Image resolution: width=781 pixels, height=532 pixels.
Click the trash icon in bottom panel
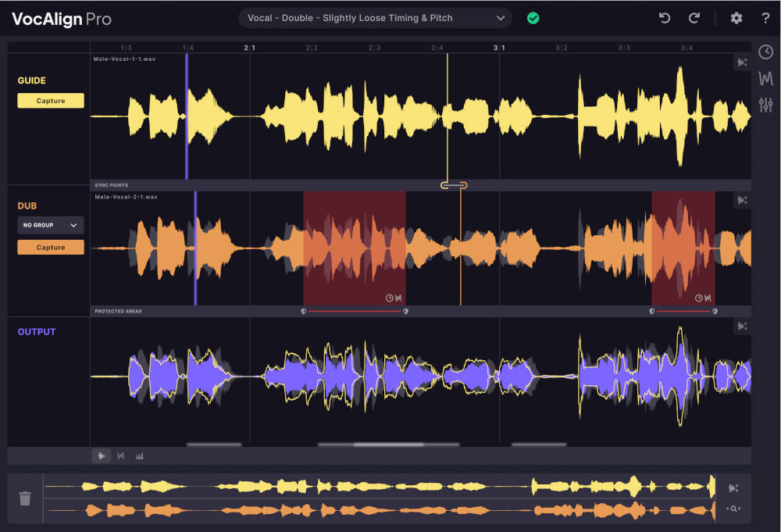(x=23, y=498)
